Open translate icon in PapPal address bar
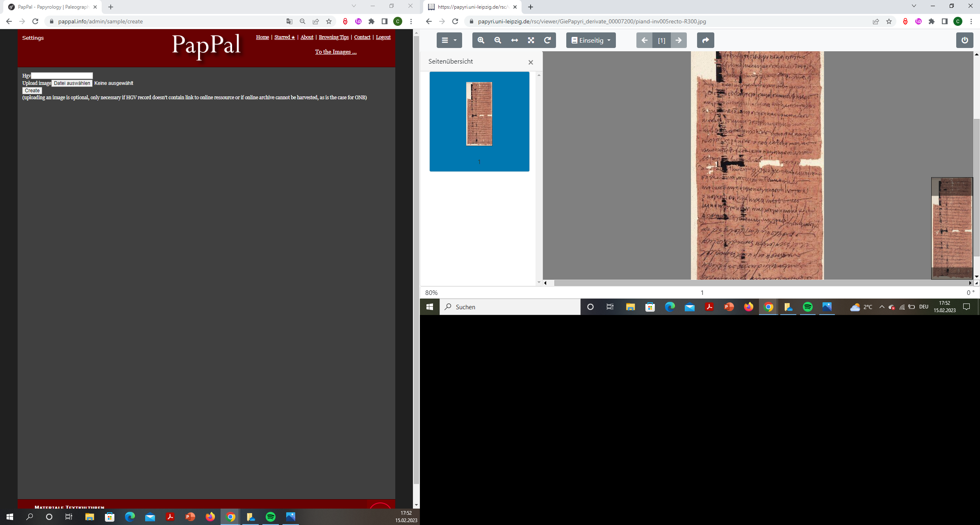 tap(289, 21)
